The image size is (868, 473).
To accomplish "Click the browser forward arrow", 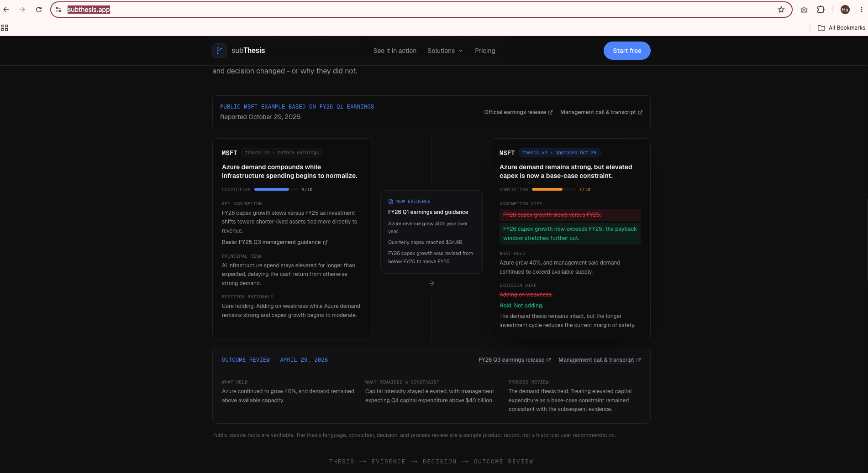I will tap(22, 10).
